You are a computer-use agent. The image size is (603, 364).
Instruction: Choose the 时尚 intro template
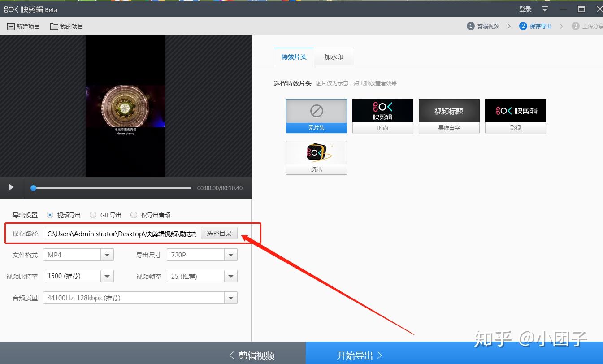[x=382, y=116]
